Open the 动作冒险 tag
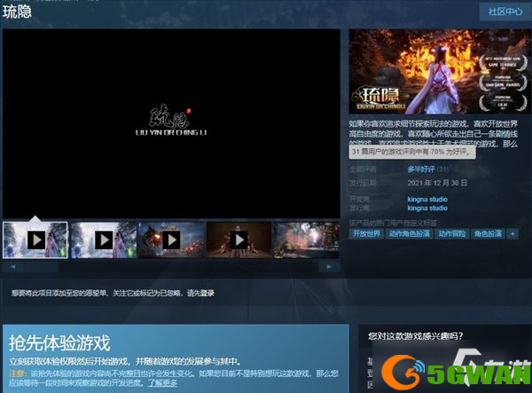The width and height of the screenshot is (532, 393). point(452,234)
